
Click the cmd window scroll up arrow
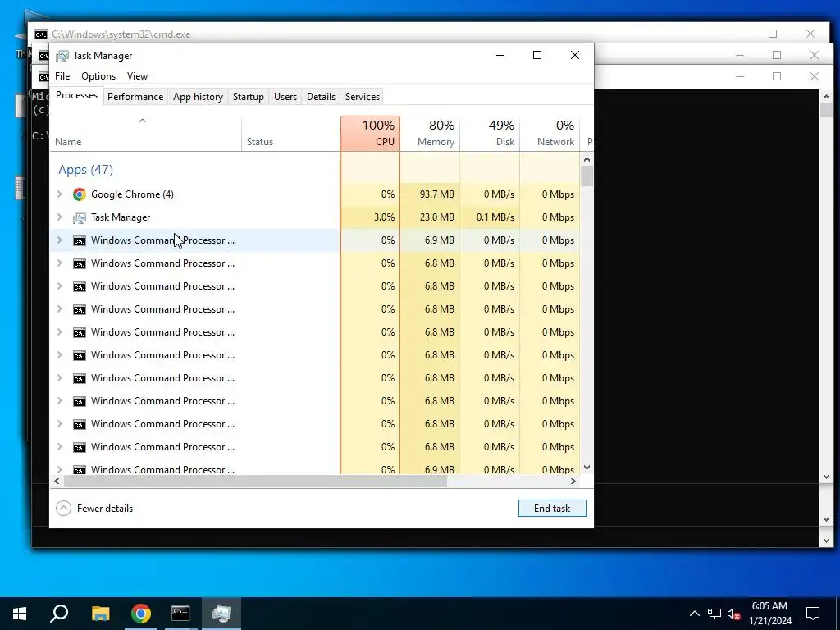(826, 97)
